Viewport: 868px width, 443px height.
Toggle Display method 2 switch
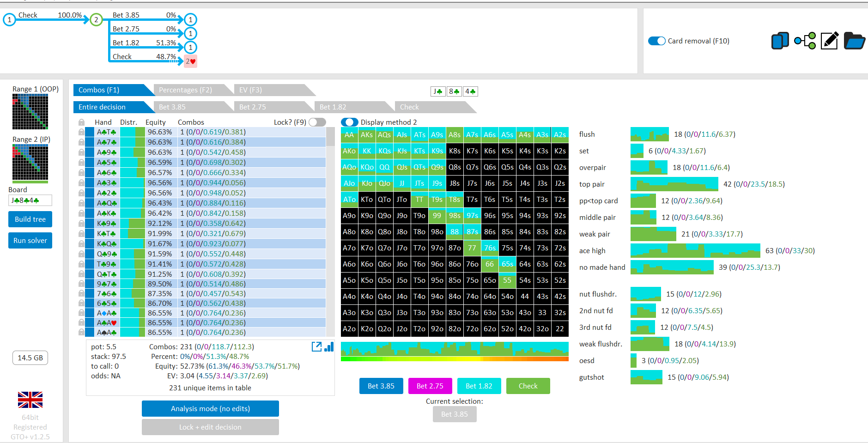[x=349, y=122]
